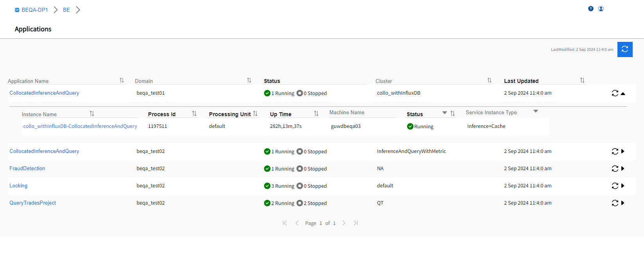The height and width of the screenshot is (275, 644).
Task: Sort instances by Up Time
Action: click(316, 114)
